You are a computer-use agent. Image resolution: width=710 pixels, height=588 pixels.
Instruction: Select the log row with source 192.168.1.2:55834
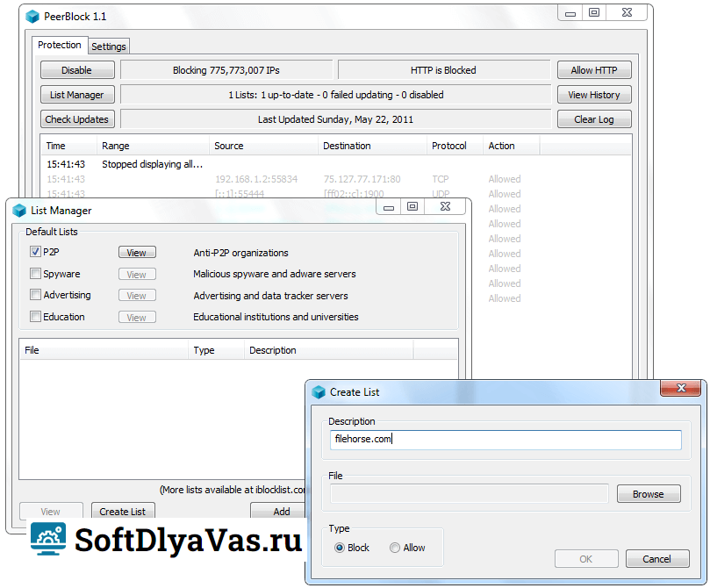click(336, 179)
